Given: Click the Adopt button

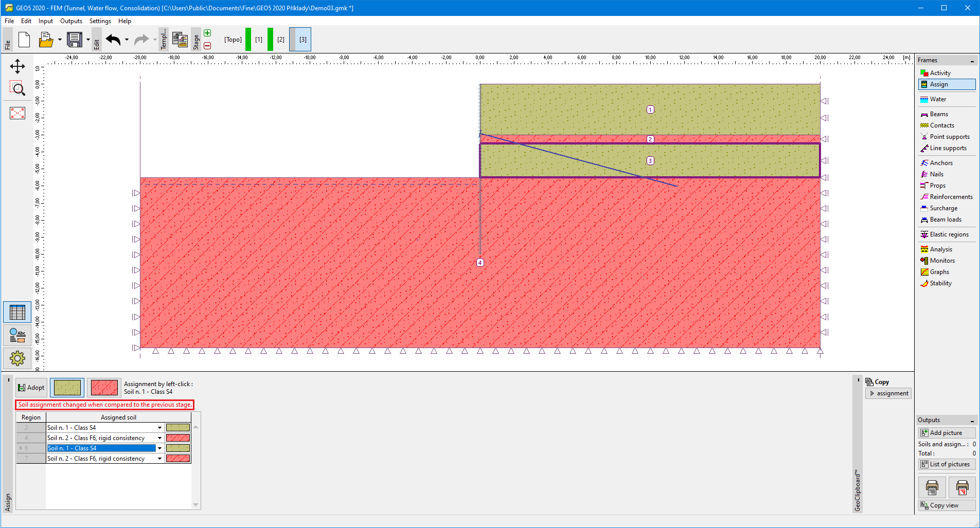Looking at the screenshot, I should click(31, 388).
